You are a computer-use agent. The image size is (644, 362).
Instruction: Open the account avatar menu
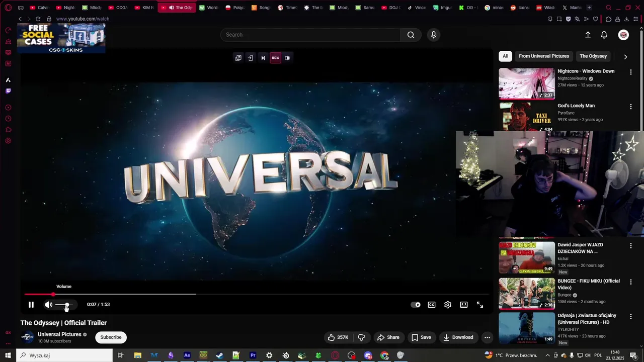[623, 35]
